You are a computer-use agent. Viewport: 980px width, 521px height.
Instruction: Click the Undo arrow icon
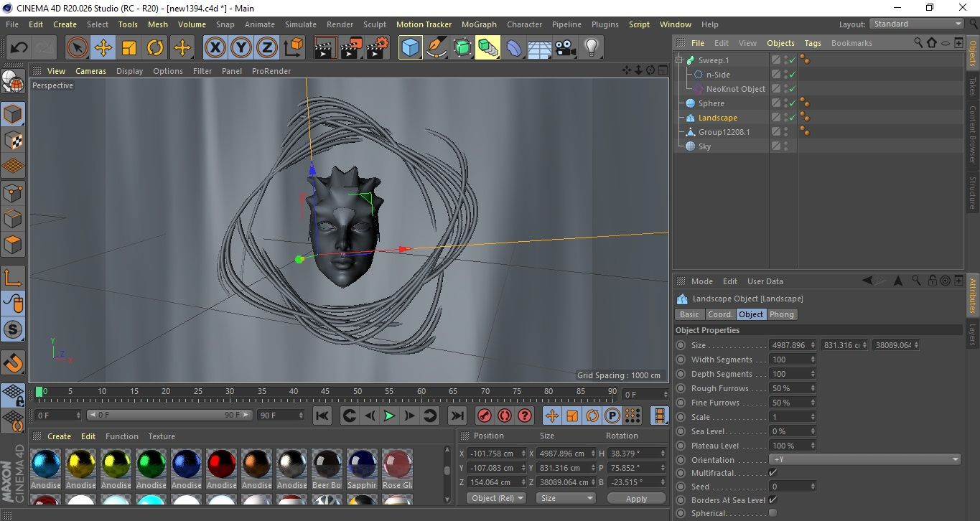pos(19,48)
